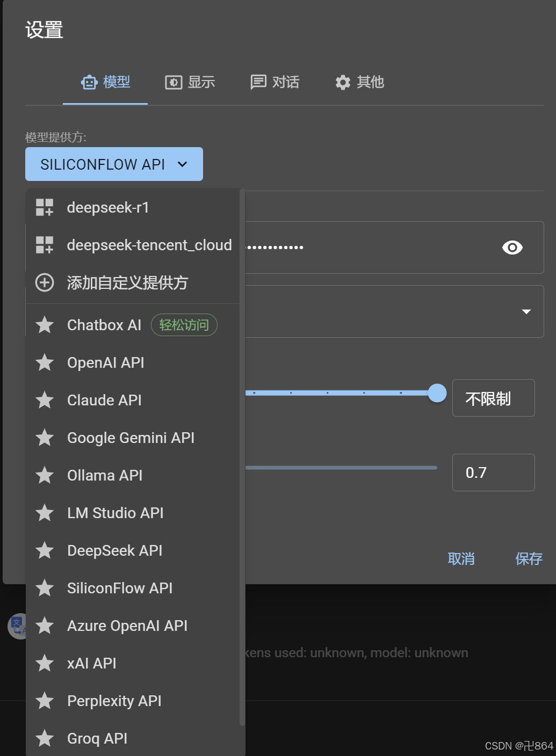Image resolution: width=556 pixels, height=756 pixels.
Task: Click the gear icon on the 其他 tab
Action: click(x=342, y=82)
